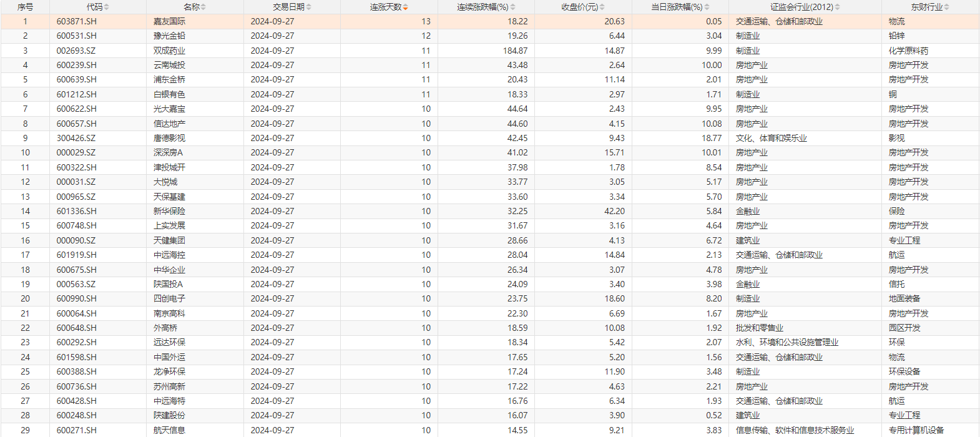Select stock name 上实发展

[169, 225]
